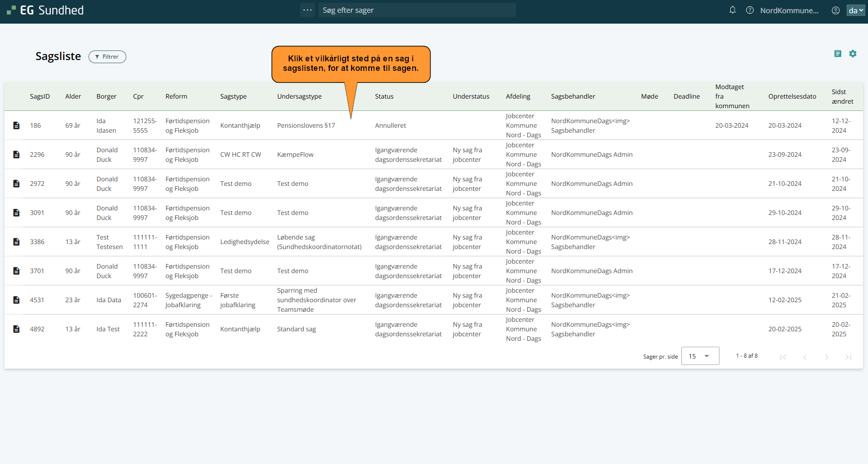868x464 pixels.
Task: Click the three-dots menu beside search
Action: click(308, 10)
